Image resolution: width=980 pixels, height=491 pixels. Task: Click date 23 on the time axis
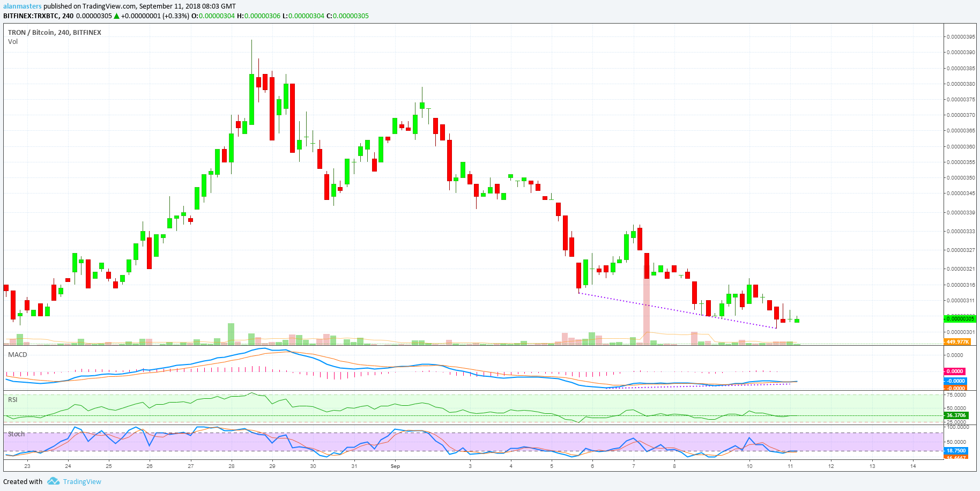[27, 466]
